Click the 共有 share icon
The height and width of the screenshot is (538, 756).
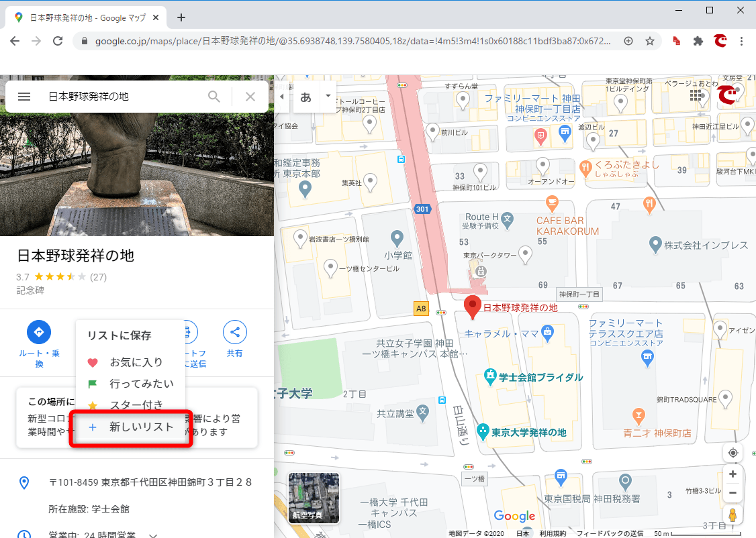tap(235, 332)
